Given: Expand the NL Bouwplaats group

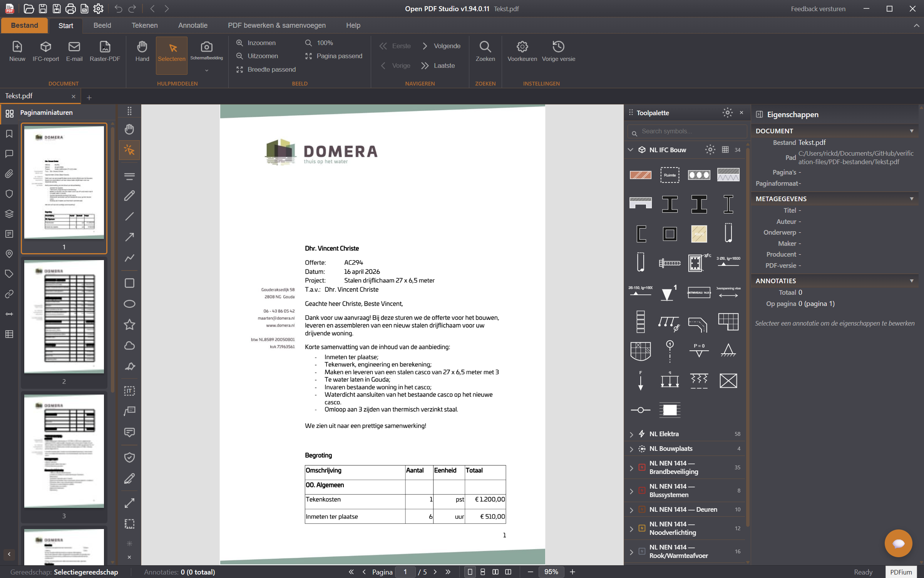Looking at the screenshot, I should (631, 449).
